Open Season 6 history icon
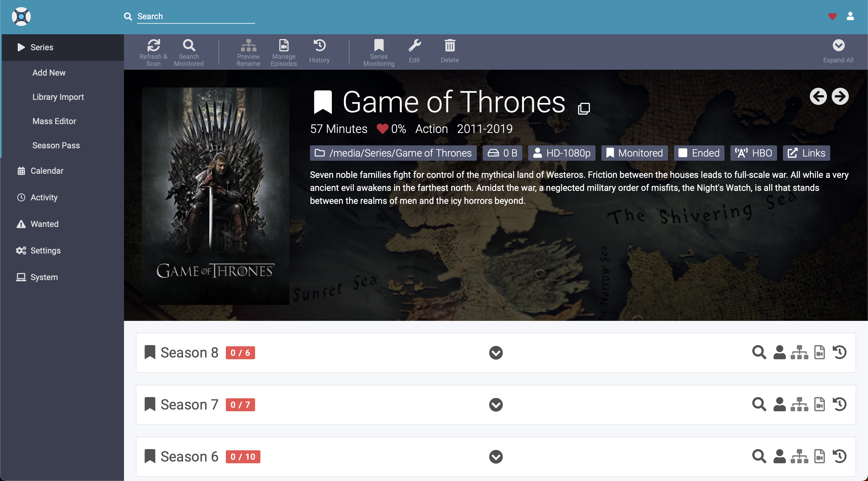The height and width of the screenshot is (481, 868). (839, 456)
